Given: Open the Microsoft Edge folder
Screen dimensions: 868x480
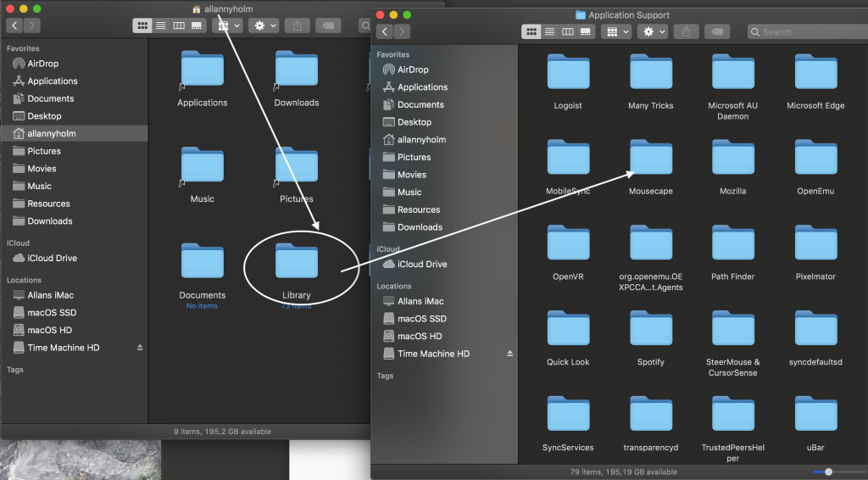Looking at the screenshot, I should click(x=816, y=71).
